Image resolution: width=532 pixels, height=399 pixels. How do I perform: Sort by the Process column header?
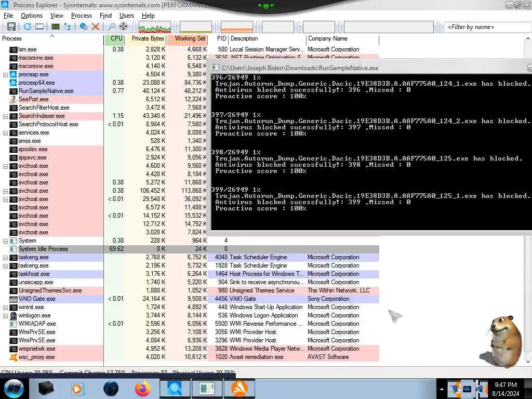pyautogui.click(x=51, y=38)
